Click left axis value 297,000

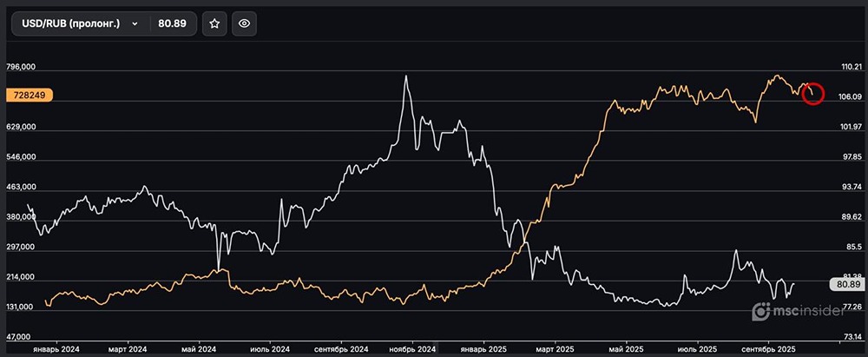(x=22, y=248)
